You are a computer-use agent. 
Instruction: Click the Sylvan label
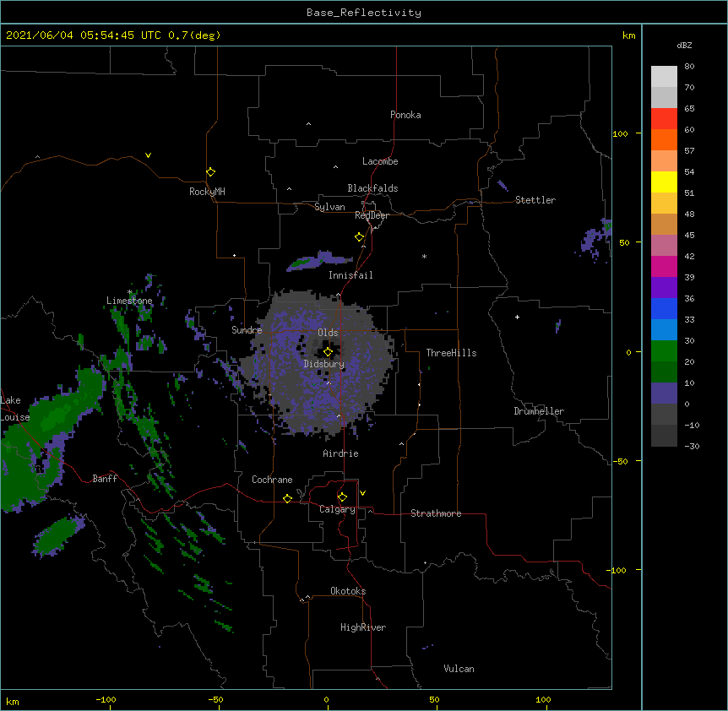329,207
